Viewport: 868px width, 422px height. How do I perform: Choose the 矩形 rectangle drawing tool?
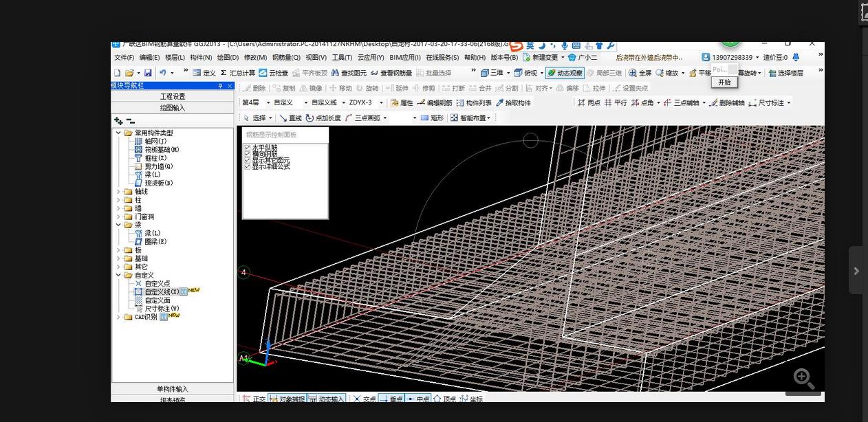432,118
